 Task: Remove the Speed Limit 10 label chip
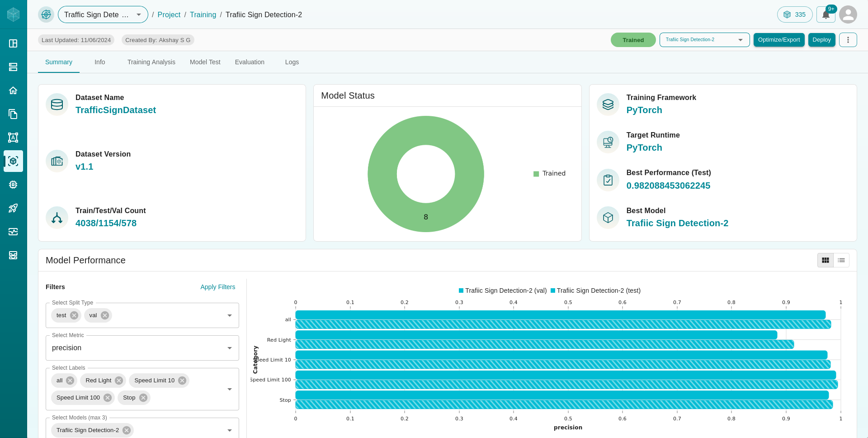pyautogui.click(x=182, y=381)
